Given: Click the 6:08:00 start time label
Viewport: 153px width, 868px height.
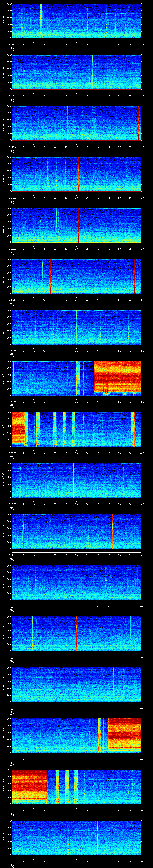Looking at the screenshot, I should 12,402.
